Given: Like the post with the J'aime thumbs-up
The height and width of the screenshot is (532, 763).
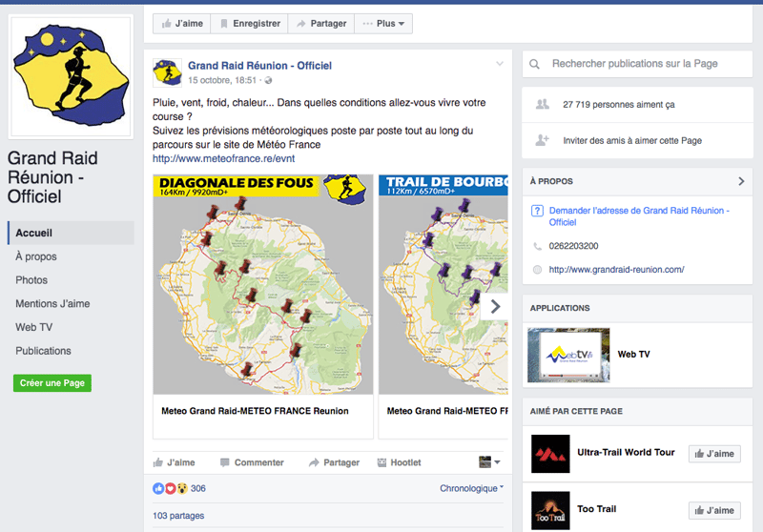Looking at the screenshot, I should click(175, 462).
